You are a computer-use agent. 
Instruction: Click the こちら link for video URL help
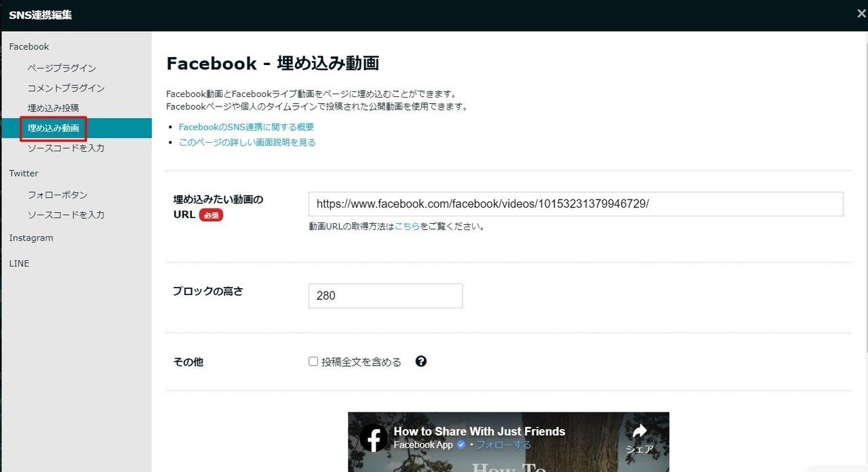tap(407, 227)
